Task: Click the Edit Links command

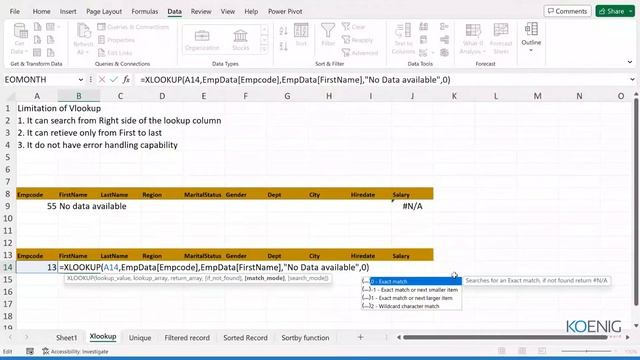Action: tap(115, 53)
